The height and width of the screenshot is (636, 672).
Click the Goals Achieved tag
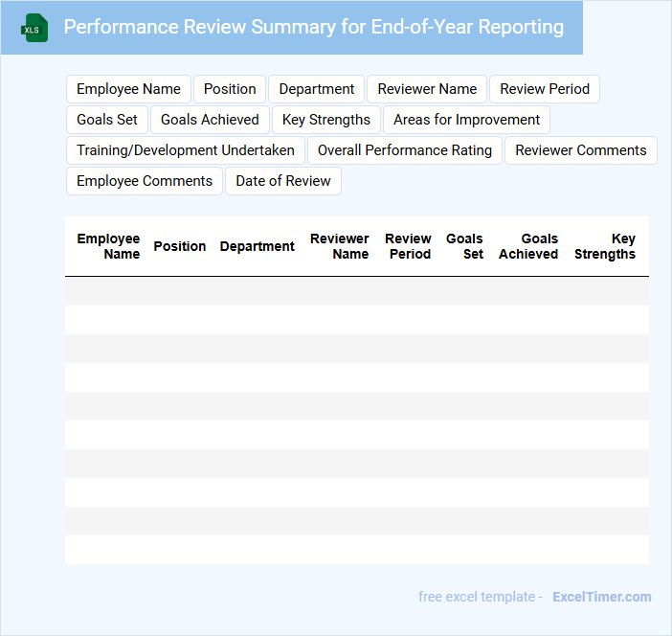(210, 120)
